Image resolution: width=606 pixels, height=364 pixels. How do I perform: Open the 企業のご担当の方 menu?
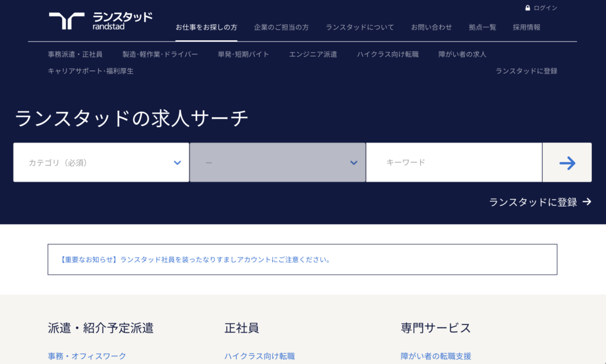click(281, 27)
